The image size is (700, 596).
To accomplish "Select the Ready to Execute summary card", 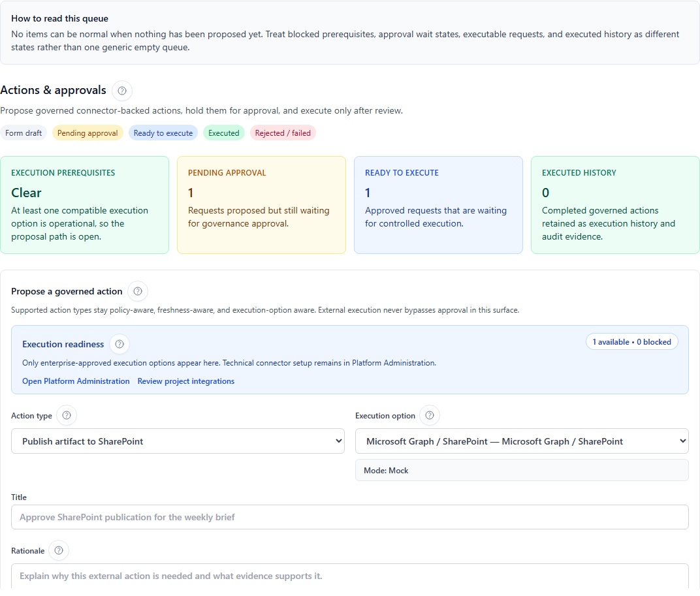I will pos(438,204).
